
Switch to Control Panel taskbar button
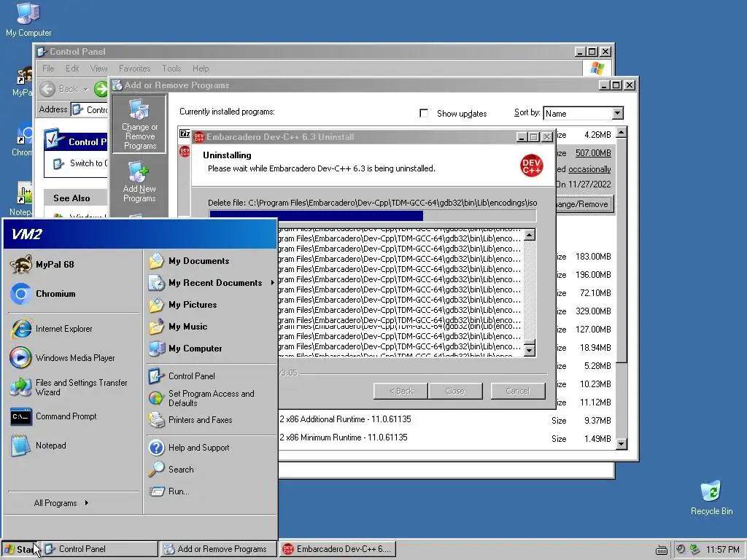click(100, 549)
